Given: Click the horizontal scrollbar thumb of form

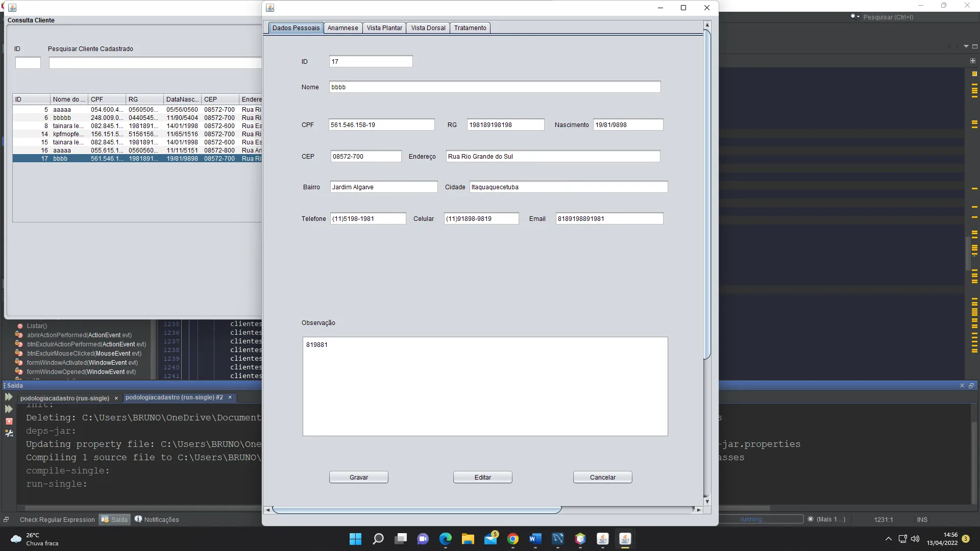Looking at the screenshot, I should coord(416,510).
